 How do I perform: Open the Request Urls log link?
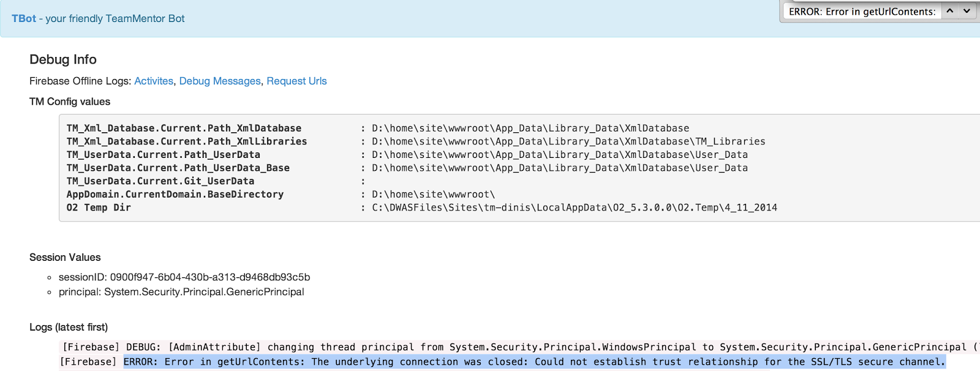pos(296,81)
